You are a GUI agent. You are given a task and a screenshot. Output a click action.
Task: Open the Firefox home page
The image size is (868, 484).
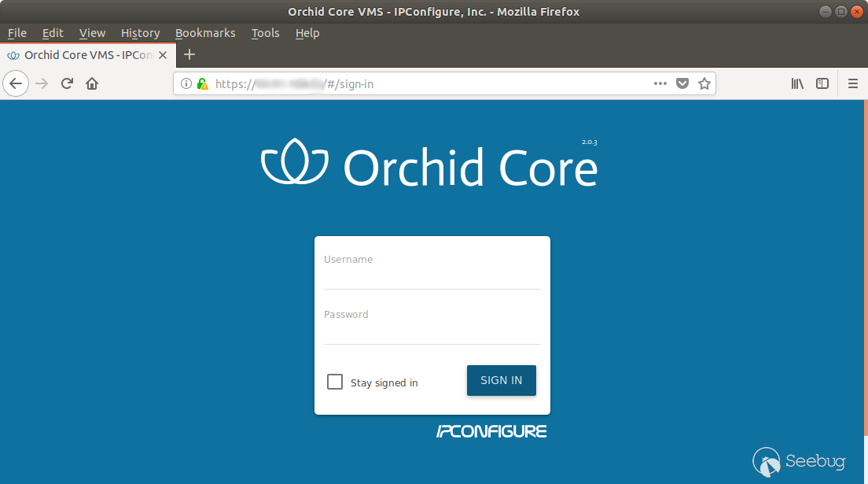92,83
